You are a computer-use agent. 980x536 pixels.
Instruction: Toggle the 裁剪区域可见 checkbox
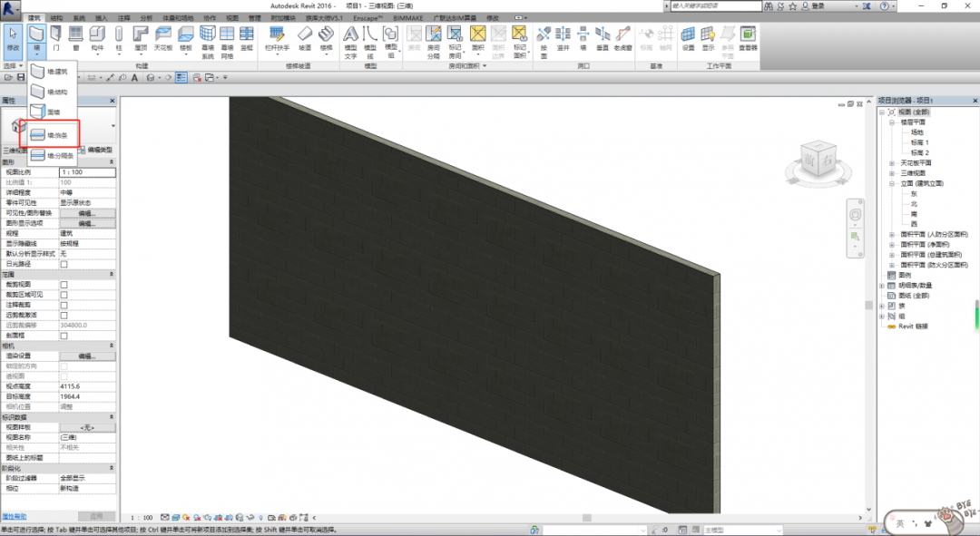(x=64, y=295)
